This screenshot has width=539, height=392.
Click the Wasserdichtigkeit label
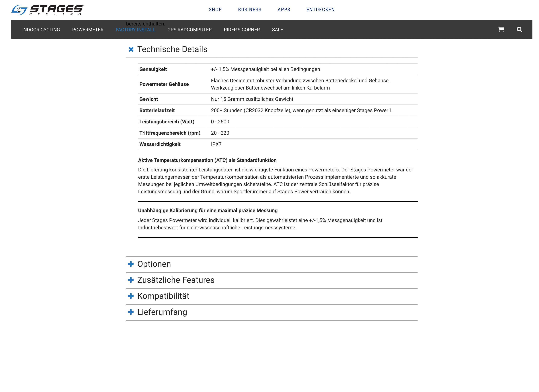click(x=160, y=144)
